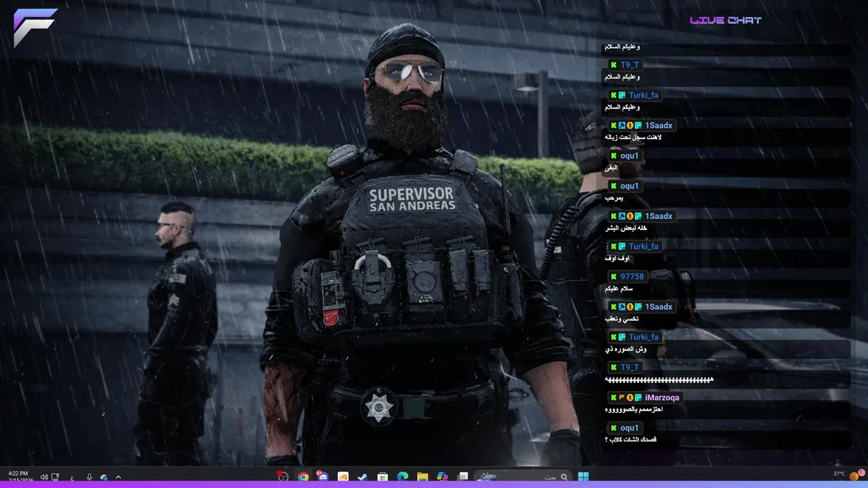The image size is (868, 488).
Task: Click username iMarzoqa in live chat
Action: 662,397
